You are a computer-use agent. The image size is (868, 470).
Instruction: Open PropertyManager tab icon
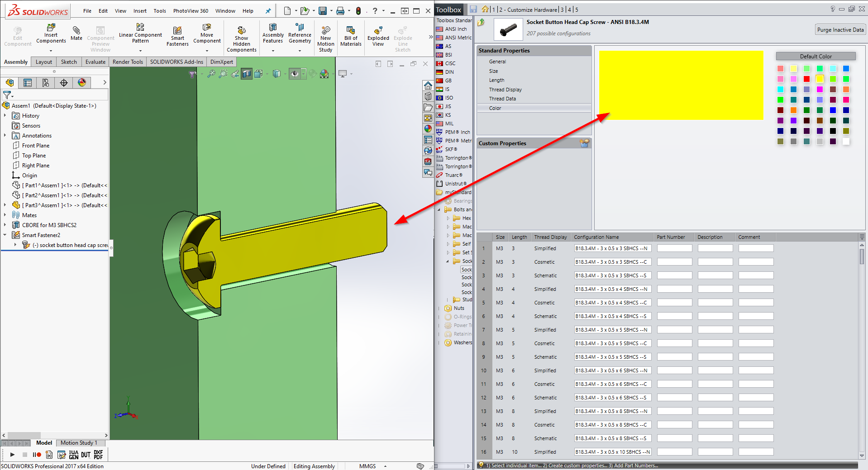pos(28,82)
